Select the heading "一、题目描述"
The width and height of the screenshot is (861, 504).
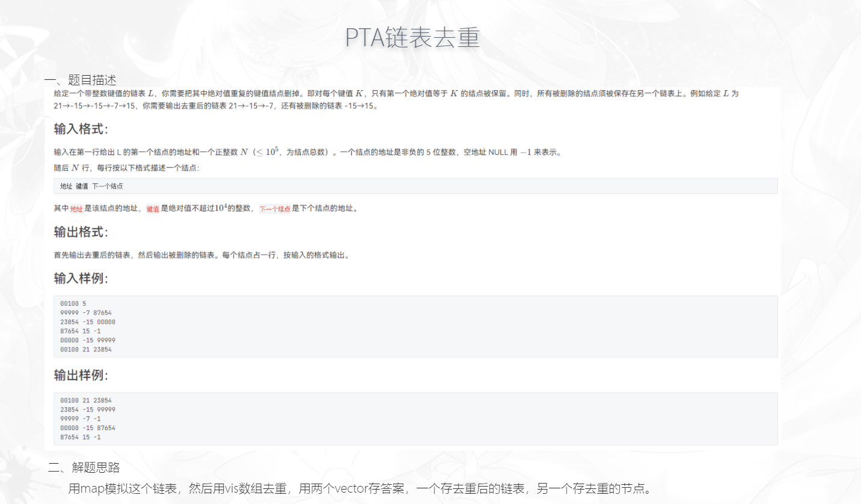(x=81, y=80)
